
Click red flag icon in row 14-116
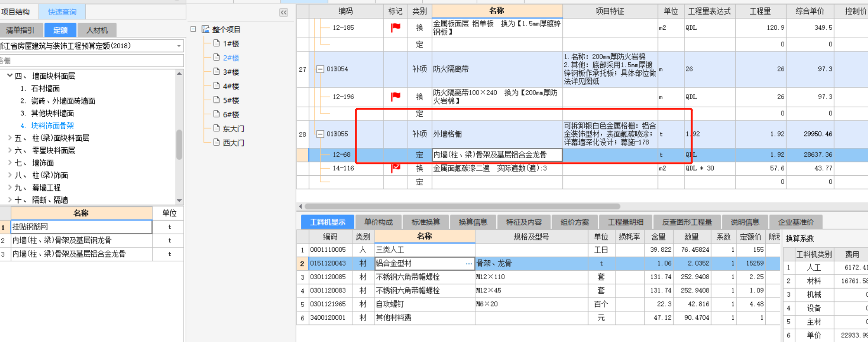[x=395, y=168]
